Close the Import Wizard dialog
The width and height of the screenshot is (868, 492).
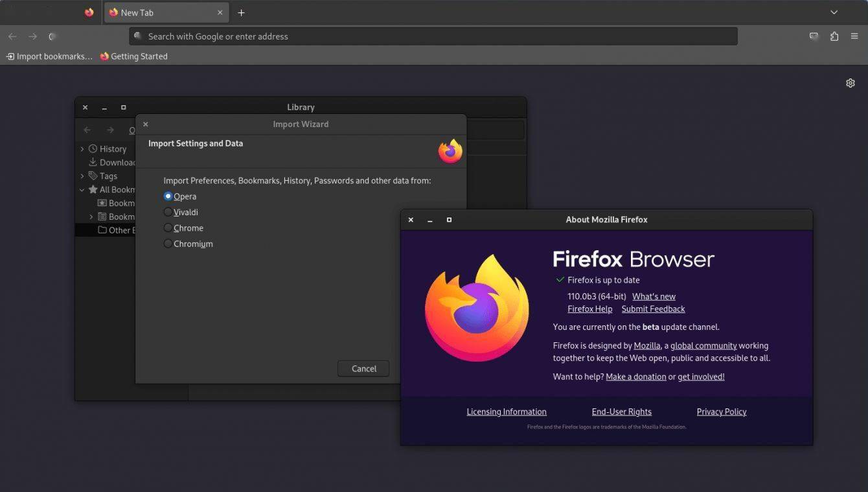145,124
